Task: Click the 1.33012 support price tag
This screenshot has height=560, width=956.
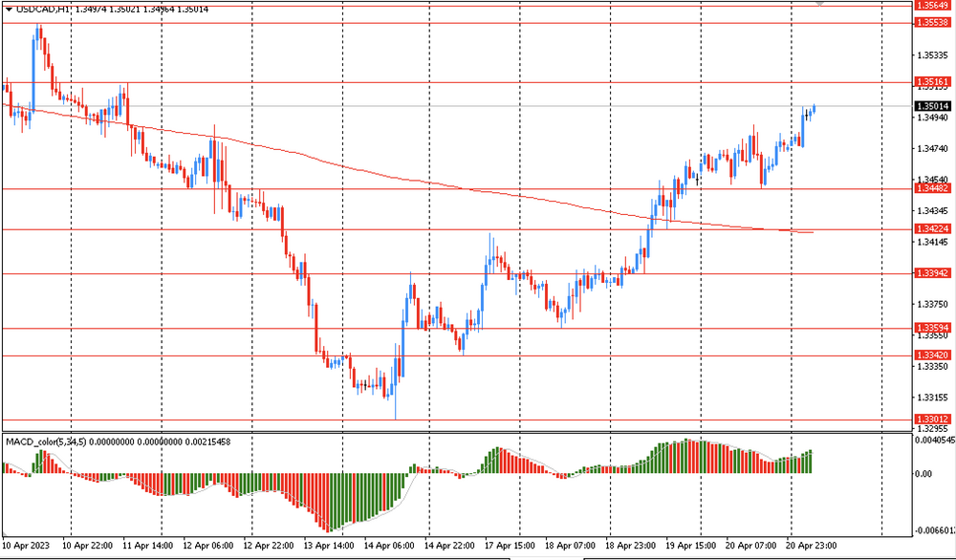Action: click(931, 419)
